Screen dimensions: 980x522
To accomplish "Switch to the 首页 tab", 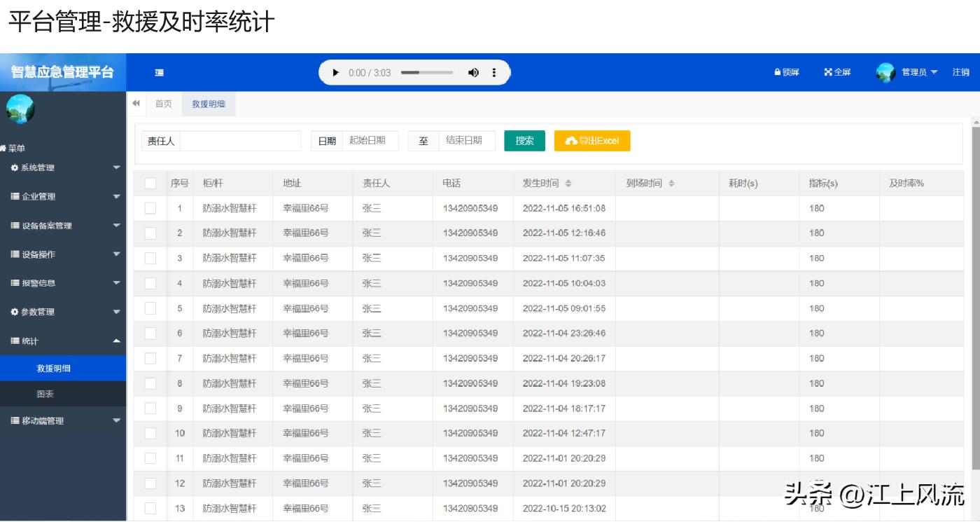I will 162,103.
